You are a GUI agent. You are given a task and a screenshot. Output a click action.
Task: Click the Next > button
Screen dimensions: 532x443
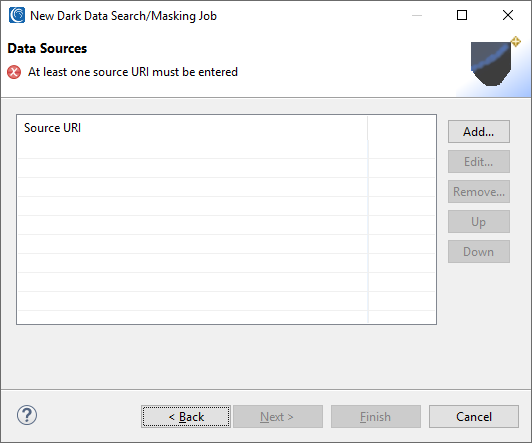(x=278, y=417)
